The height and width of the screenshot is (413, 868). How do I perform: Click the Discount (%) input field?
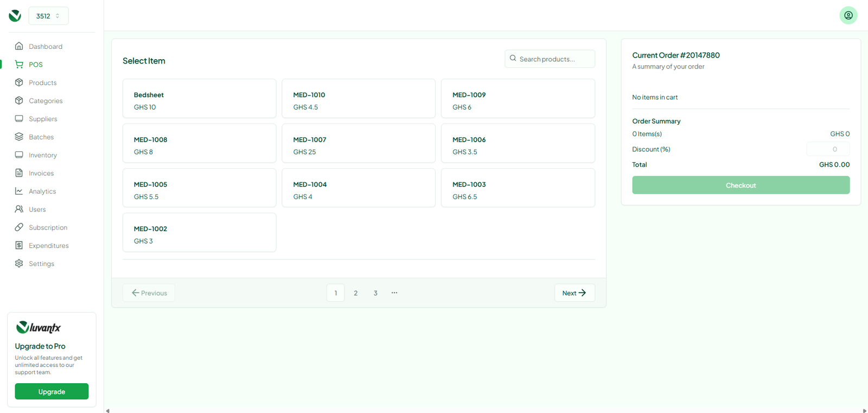click(828, 149)
